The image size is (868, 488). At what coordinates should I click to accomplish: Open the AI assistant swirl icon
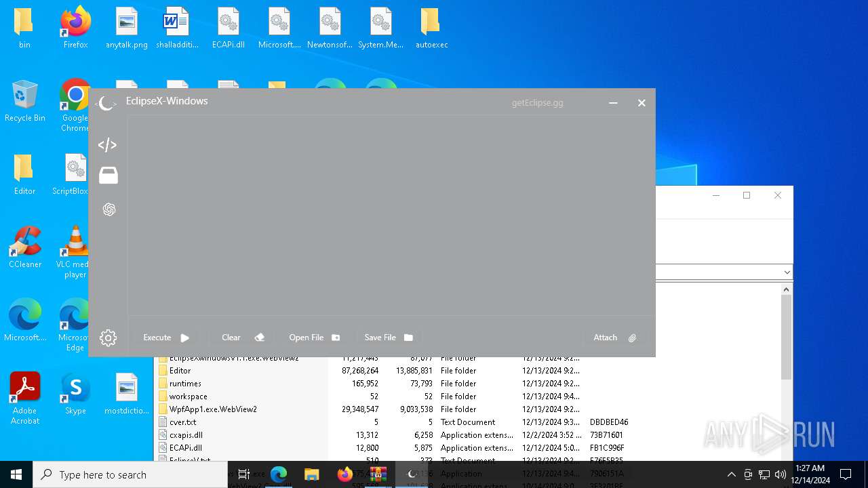tap(109, 209)
